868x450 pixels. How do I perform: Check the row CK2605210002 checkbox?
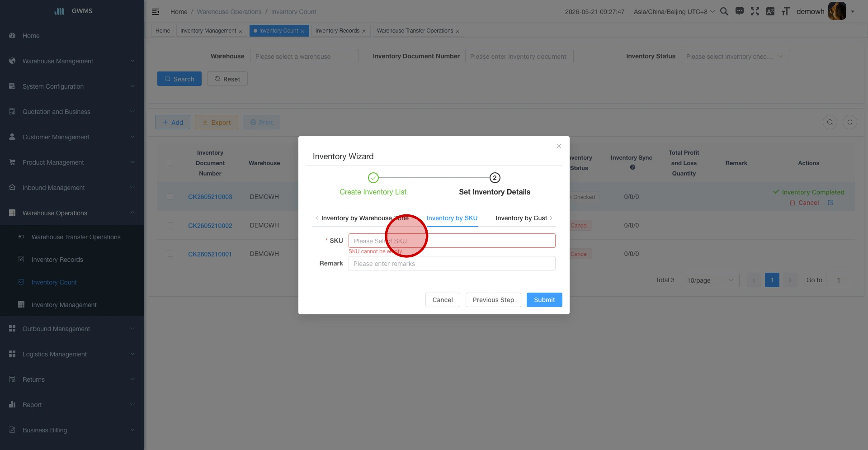point(170,225)
